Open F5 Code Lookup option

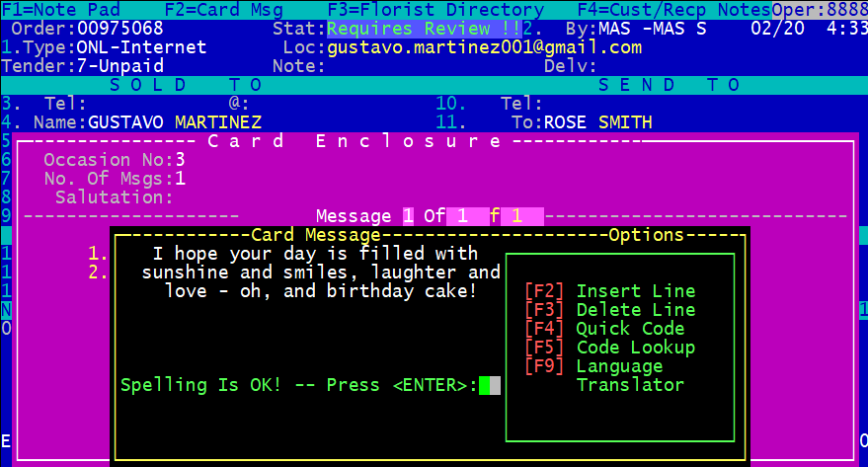tap(609, 348)
